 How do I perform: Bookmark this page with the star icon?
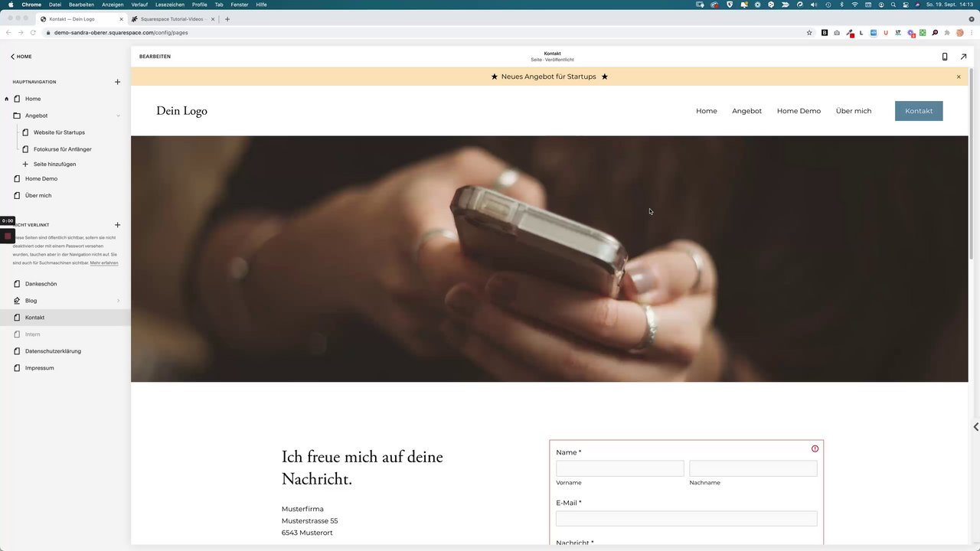[809, 33]
